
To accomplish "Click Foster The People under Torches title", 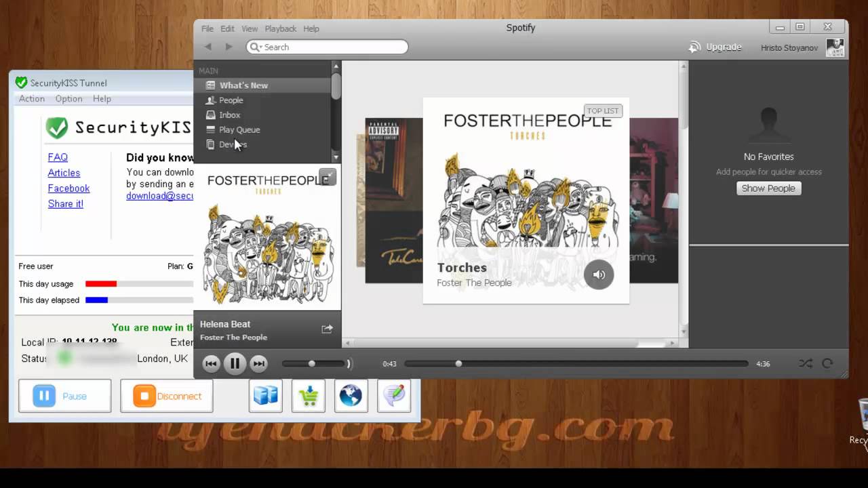I will pos(474,283).
